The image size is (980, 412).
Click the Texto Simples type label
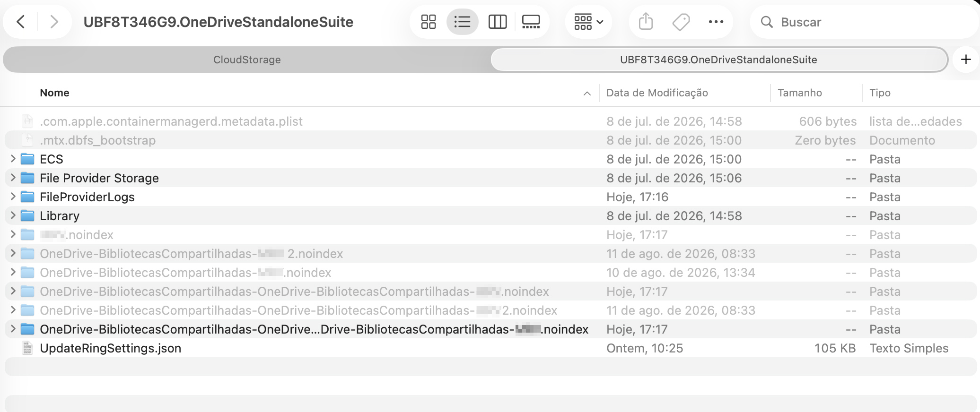click(909, 348)
